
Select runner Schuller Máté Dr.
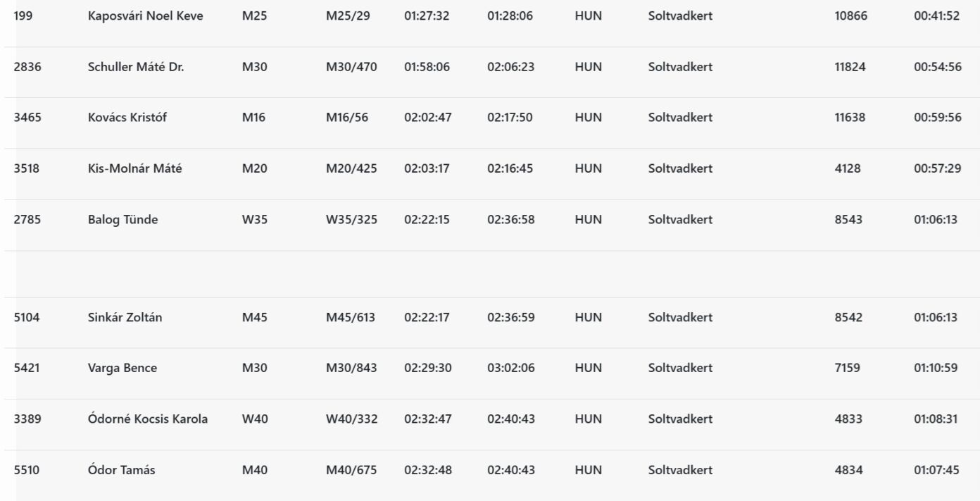135,67
